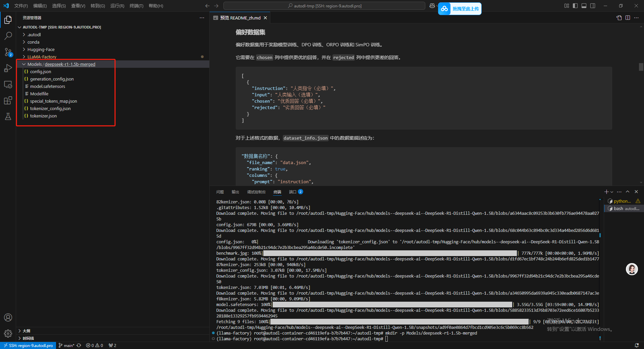The height and width of the screenshot is (349, 644).
Task: Open the 运行(R) menu
Action: point(117,6)
